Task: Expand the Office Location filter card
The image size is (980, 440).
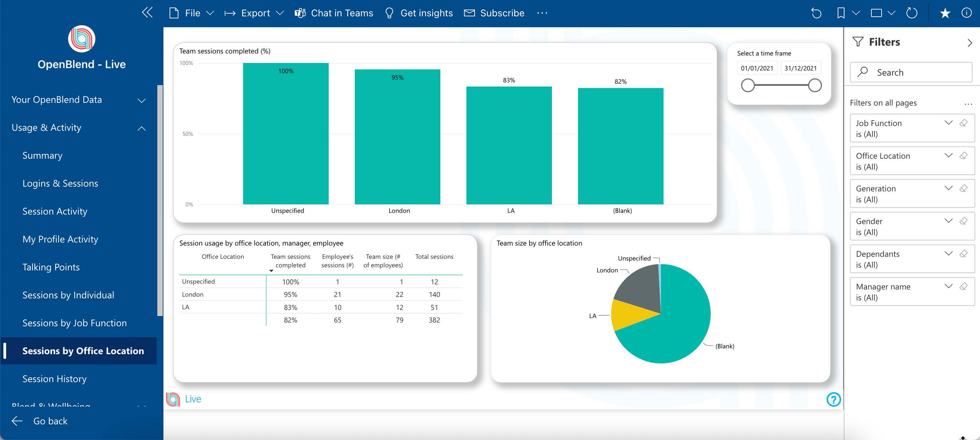Action: coord(948,156)
